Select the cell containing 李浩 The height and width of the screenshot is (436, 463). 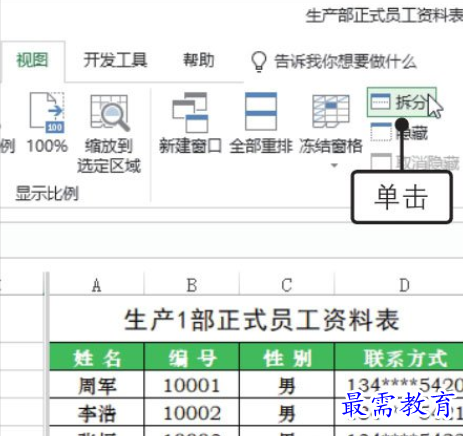(x=97, y=412)
